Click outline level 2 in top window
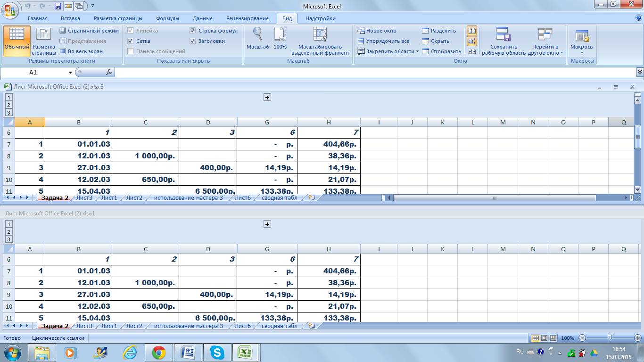The image size is (644, 362). click(x=9, y=105)
